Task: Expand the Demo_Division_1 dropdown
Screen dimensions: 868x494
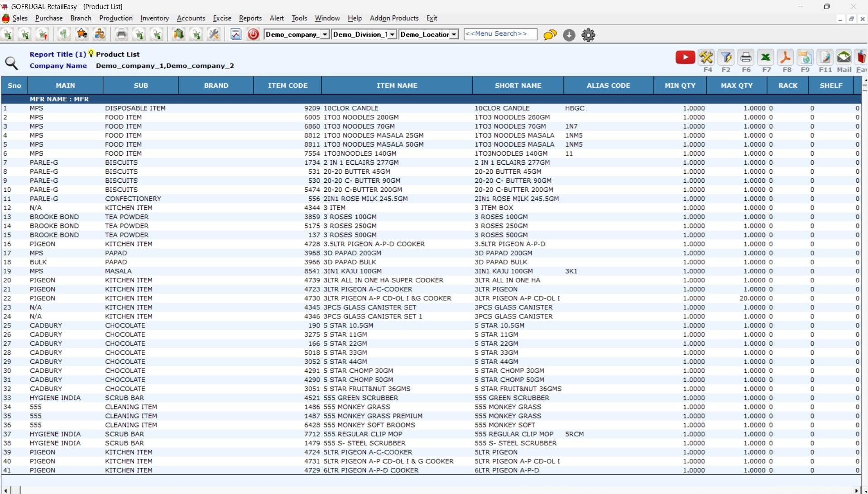Action: [x=392, y=34]
